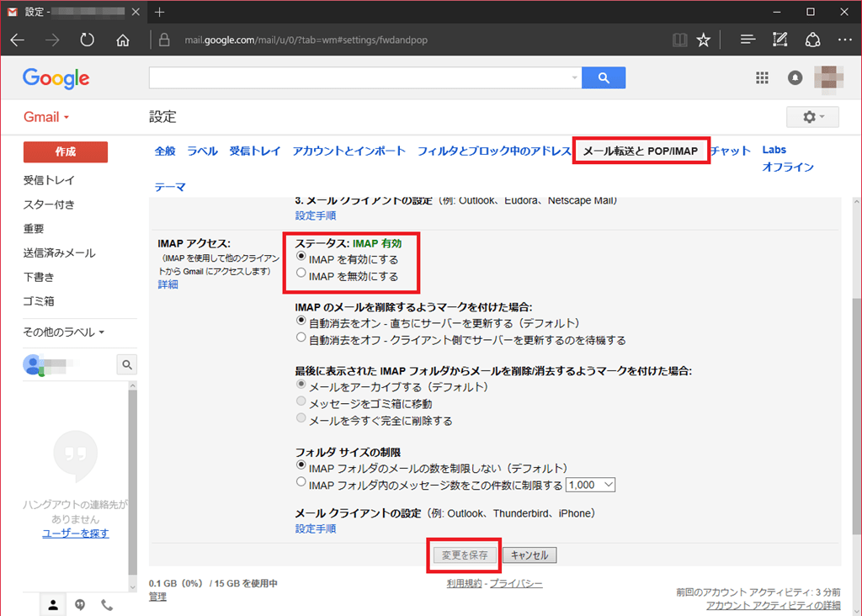Click the settings panel vertical scrollbar
Image resolution: width=862 pixels, height=616 pixels.
856,416
